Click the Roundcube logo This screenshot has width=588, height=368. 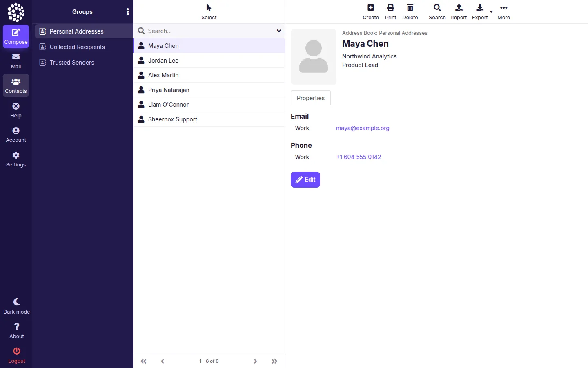pos(16,12)
